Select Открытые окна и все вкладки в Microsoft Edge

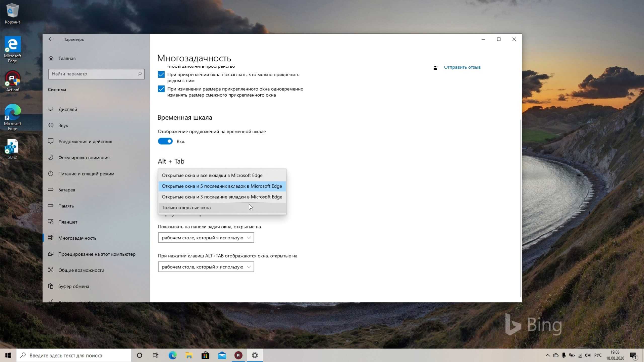(222, 175)
